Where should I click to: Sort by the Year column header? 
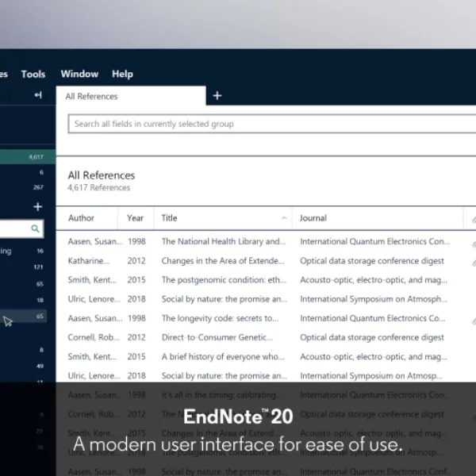pyautogui.click(x=135, y=218)
